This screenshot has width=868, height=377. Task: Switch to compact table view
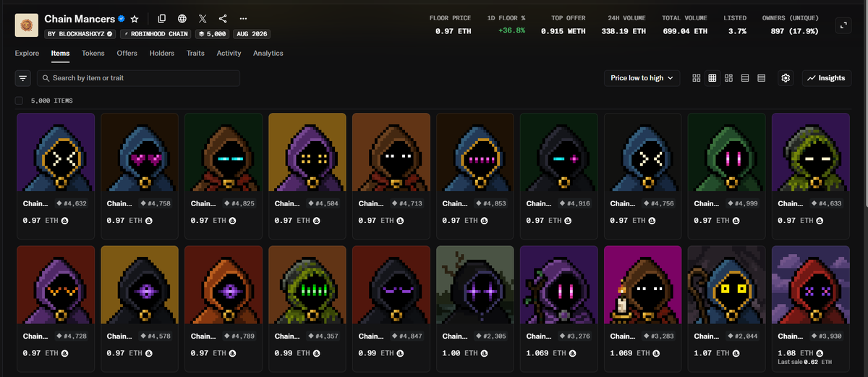[x=762, y=78]
